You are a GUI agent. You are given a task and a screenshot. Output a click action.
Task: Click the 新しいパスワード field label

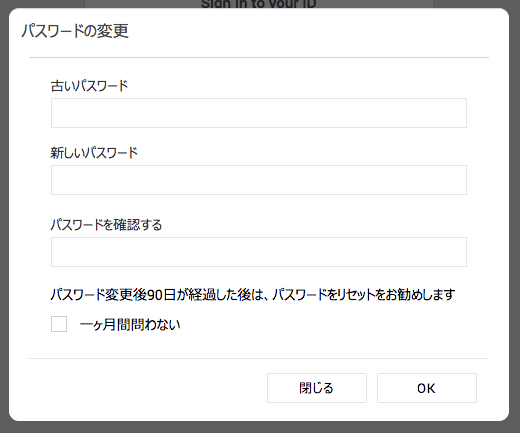pyautogui.click(x=94, y=153)
